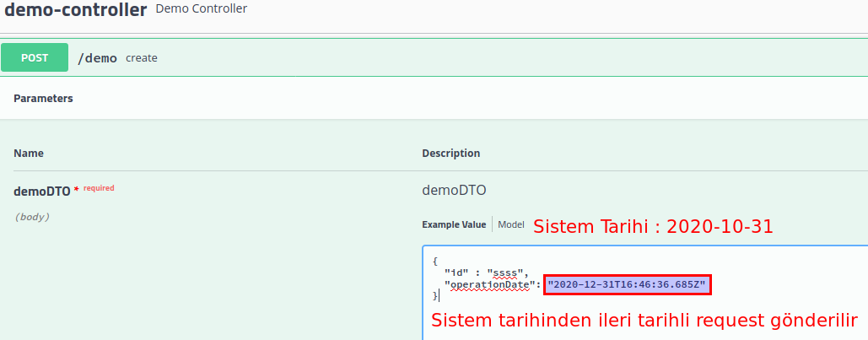Viewport: 868px width, 340px height.
Task: Open the /demo endpoint path
Action: click(97, 58)
